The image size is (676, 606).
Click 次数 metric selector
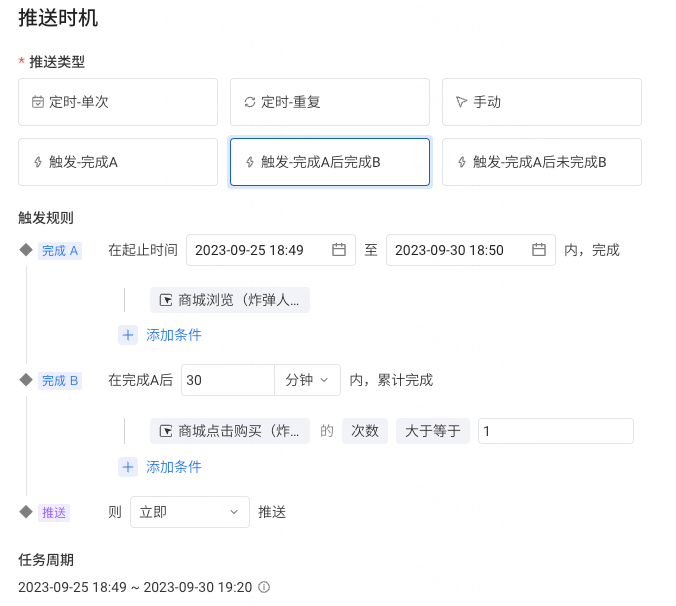point(365,431)
